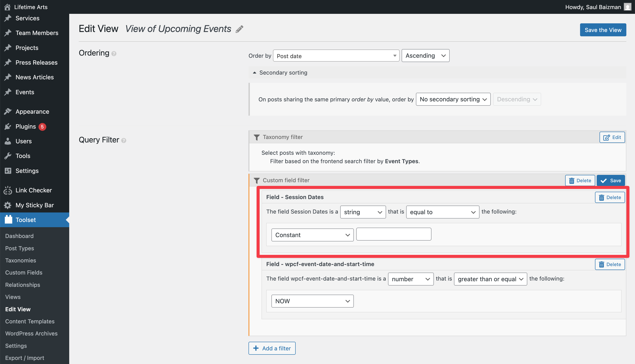Open the Ascending order direction dropdown
The width and height of the screenshot is (635, 364).
click(x=425, y=56)
